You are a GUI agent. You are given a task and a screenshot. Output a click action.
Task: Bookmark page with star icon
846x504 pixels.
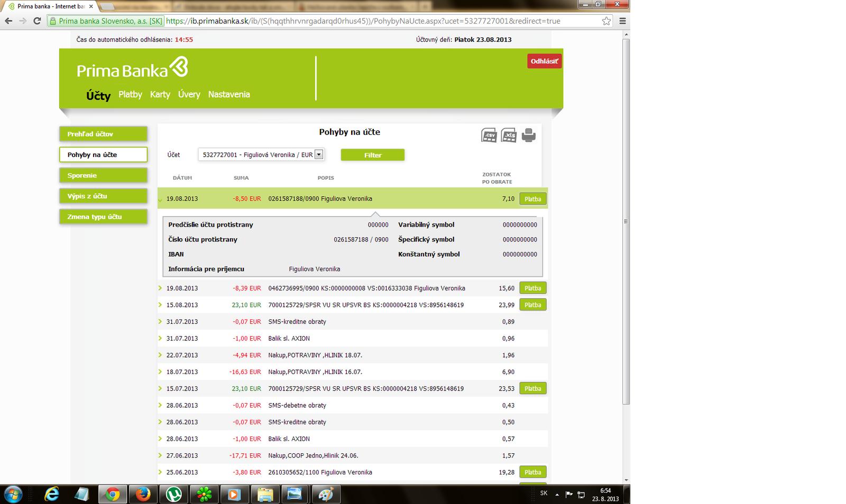click(x=606, y=21)
